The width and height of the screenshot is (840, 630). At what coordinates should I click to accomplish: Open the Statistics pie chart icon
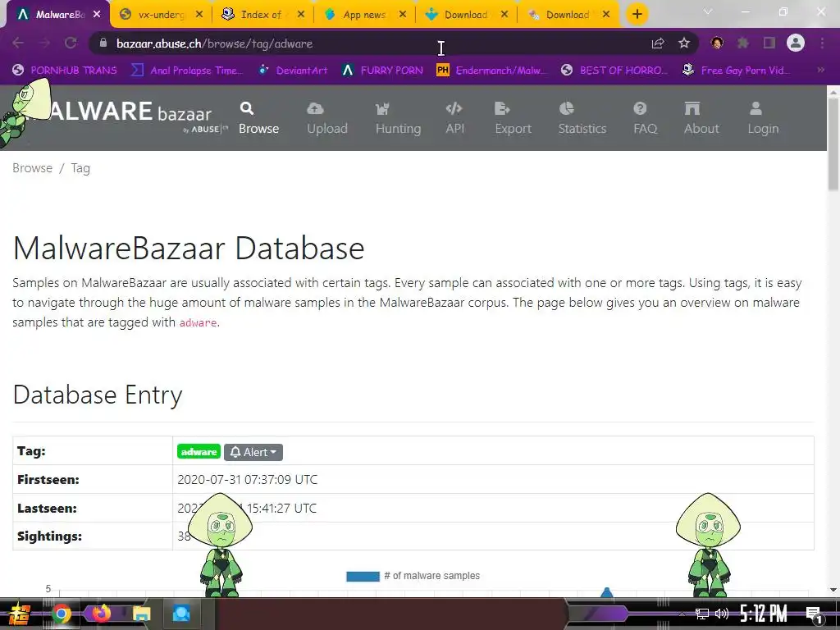tap(566, 109)
